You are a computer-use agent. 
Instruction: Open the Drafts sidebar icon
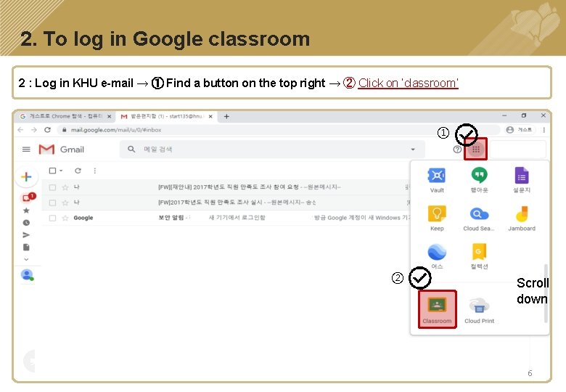26,248
